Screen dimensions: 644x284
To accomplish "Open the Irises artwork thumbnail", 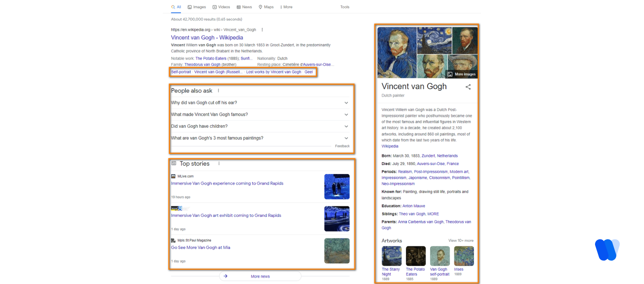I will pyautogui.click(x=464, y=256).
